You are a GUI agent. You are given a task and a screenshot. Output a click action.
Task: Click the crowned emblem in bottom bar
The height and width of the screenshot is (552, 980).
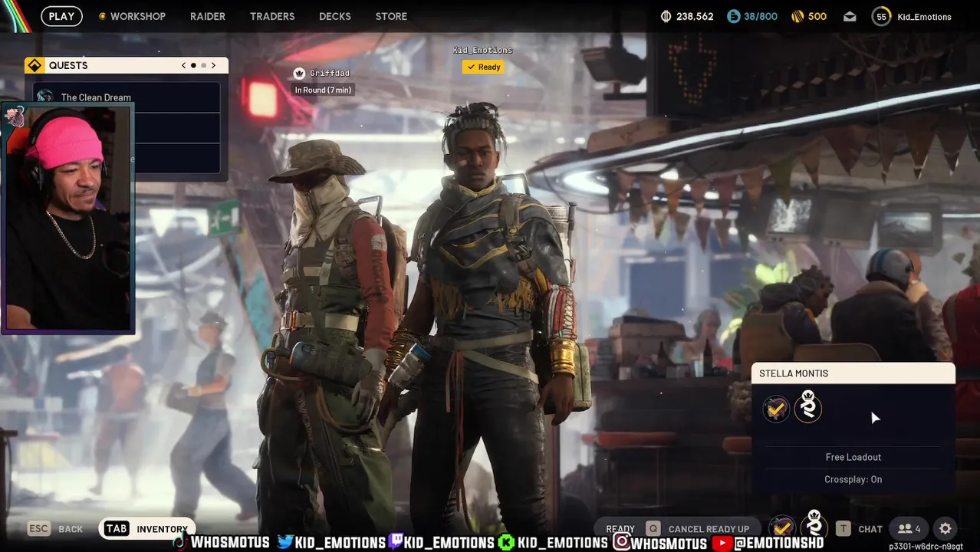point(814,525)
